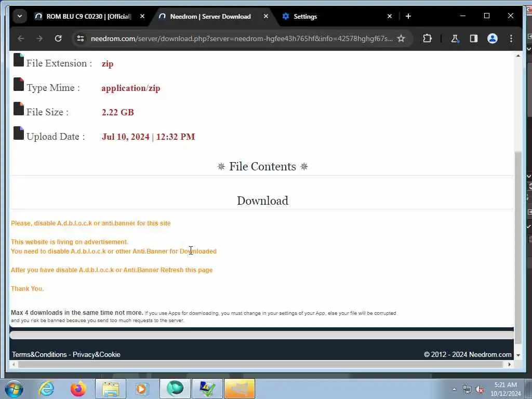Launch Internet Explorer from taskbar

pos(46,389)
